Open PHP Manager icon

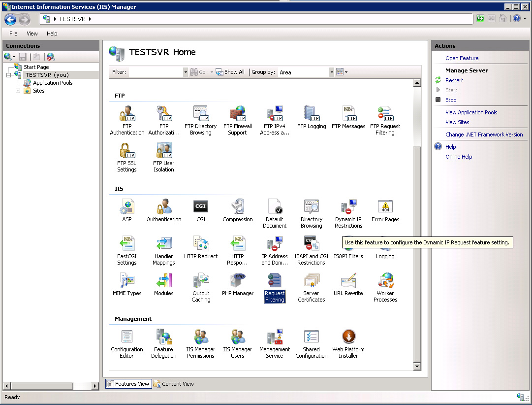coord(238,284)
